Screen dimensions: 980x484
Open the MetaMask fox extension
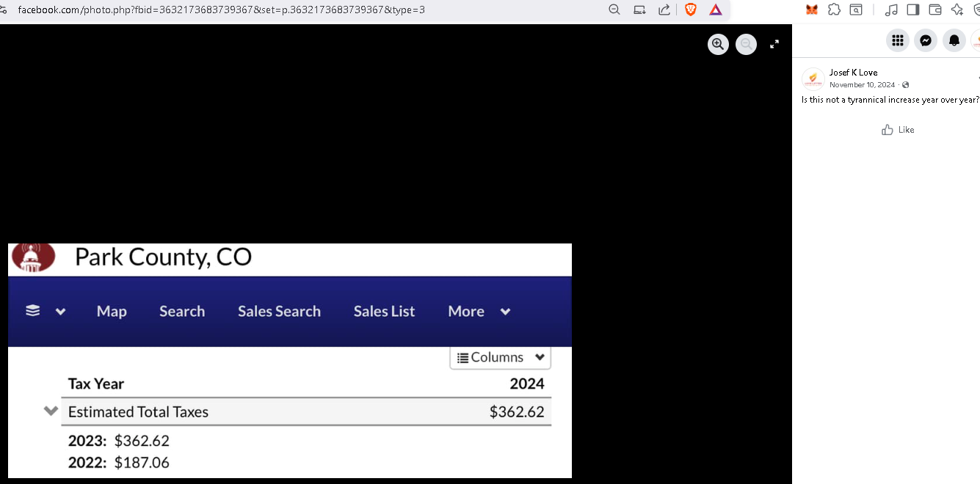coord(812,10)
